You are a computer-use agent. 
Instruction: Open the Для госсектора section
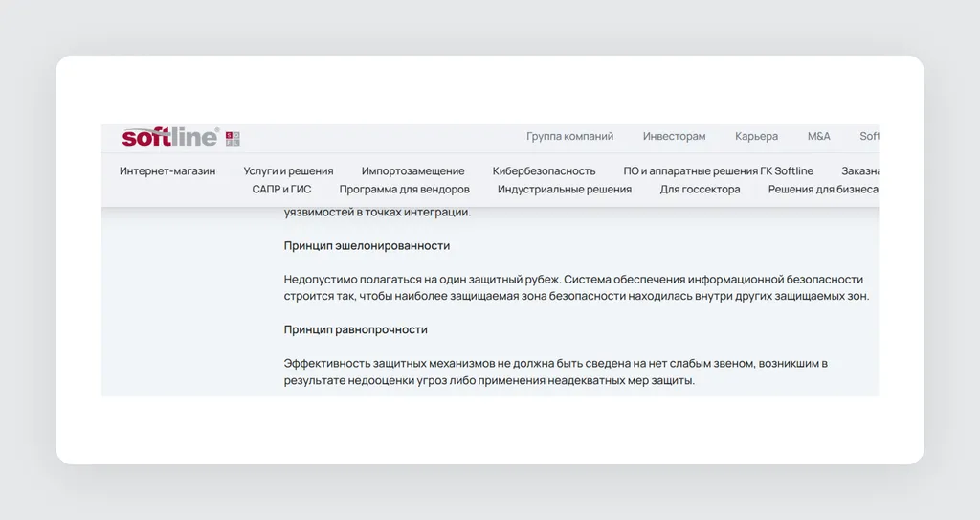tap(700, 189)
